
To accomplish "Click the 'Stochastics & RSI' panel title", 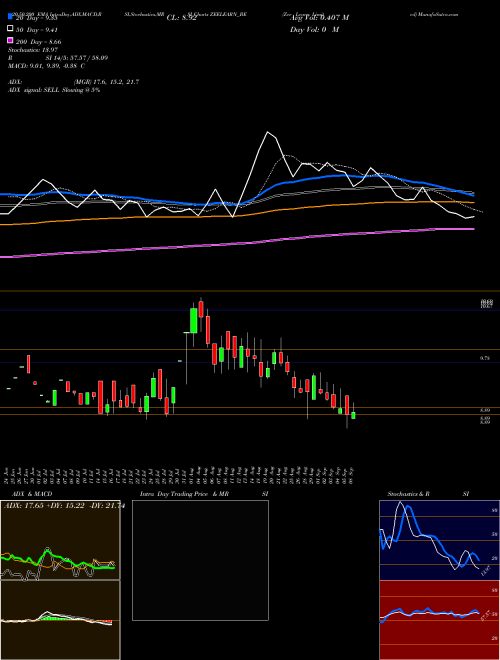I will coord(428,494).
